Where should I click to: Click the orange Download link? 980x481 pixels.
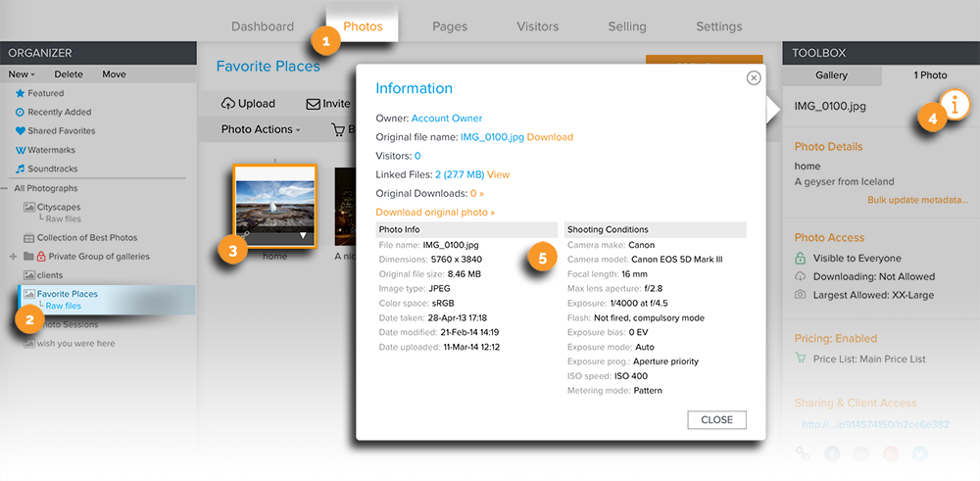point(550,137)
